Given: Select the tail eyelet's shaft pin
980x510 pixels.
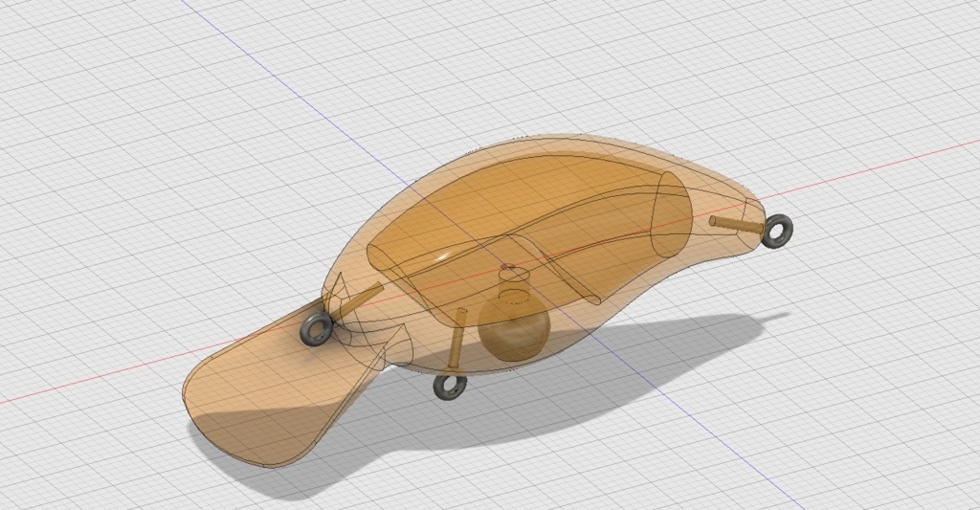Looking at the screenshot, I should pos(736,224).
